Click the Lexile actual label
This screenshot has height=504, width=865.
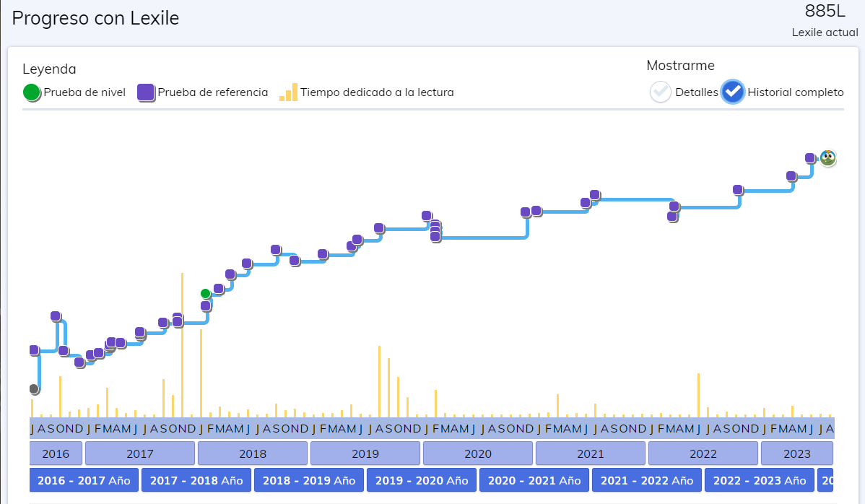825,32
